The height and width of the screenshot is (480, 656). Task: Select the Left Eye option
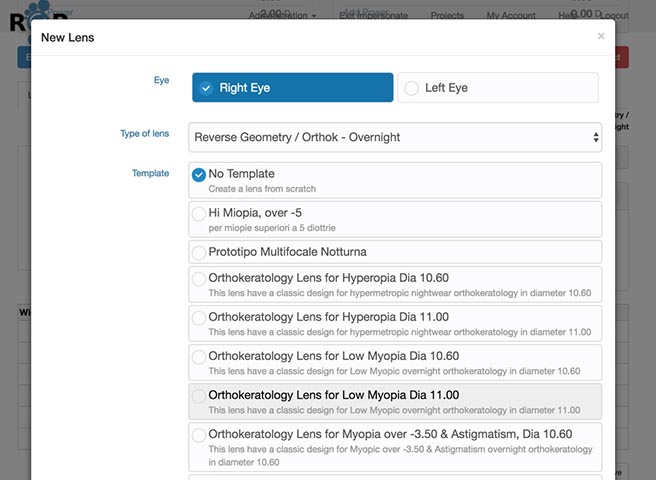(498, 88)
